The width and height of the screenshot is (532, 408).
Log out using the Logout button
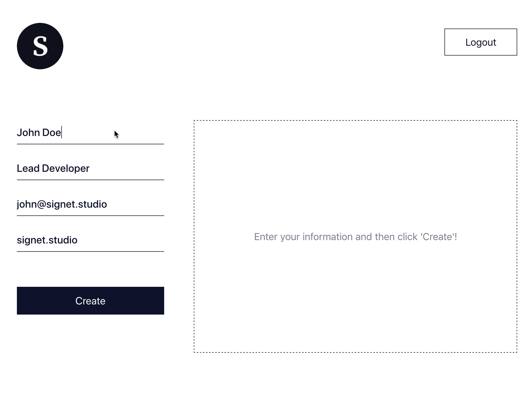tap(481, 42)
